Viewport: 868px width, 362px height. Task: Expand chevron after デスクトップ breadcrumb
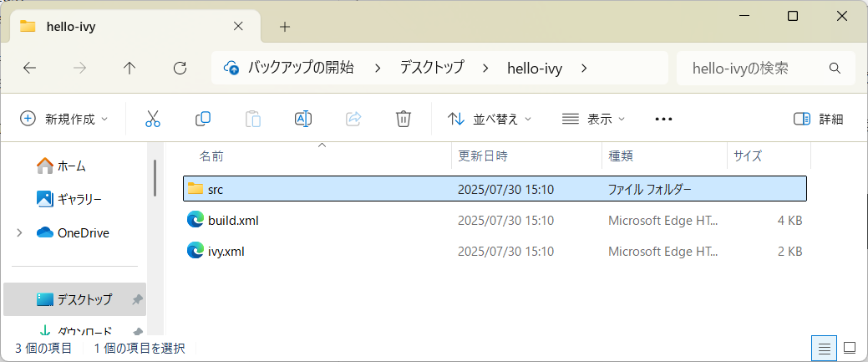click(x=485, y=69)
